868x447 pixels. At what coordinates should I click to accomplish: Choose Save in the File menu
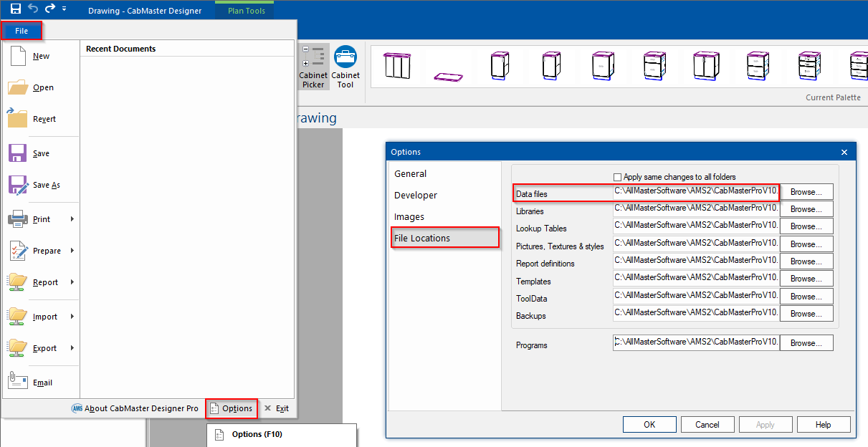point(41,153)
